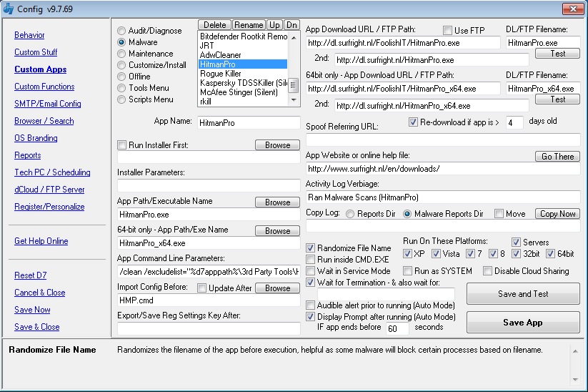Click Browse for App Path/Executable Name

click(277, 202)
